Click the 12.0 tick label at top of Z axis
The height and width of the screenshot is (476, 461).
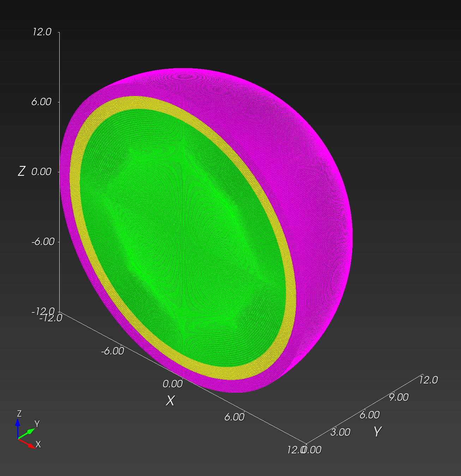tap(42, 32)
